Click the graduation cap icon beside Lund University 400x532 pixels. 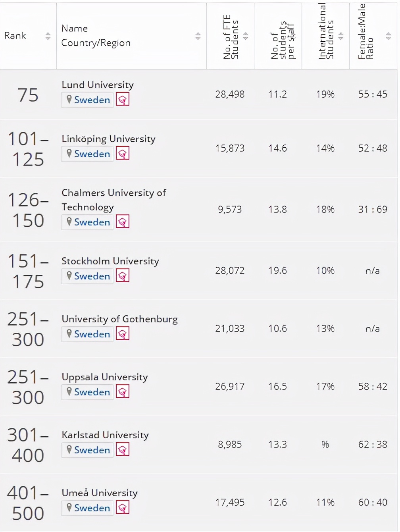[x=122, y=99]
